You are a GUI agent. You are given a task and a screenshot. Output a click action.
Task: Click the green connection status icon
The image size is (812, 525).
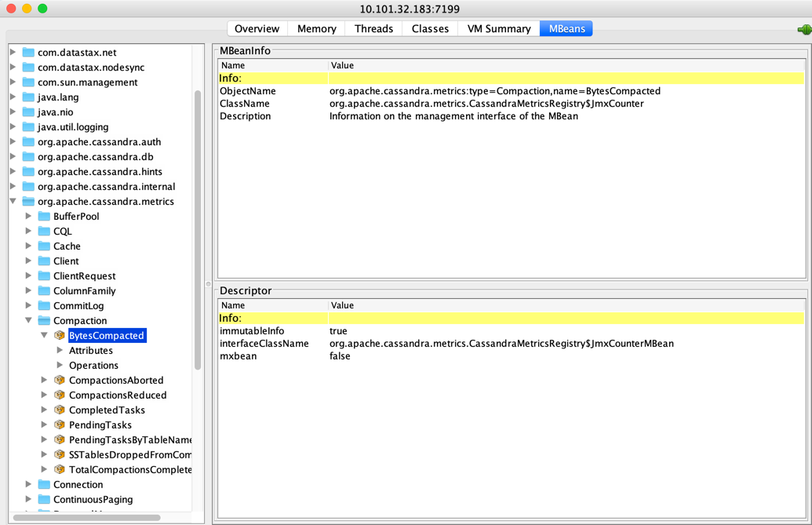click(804, 30)
